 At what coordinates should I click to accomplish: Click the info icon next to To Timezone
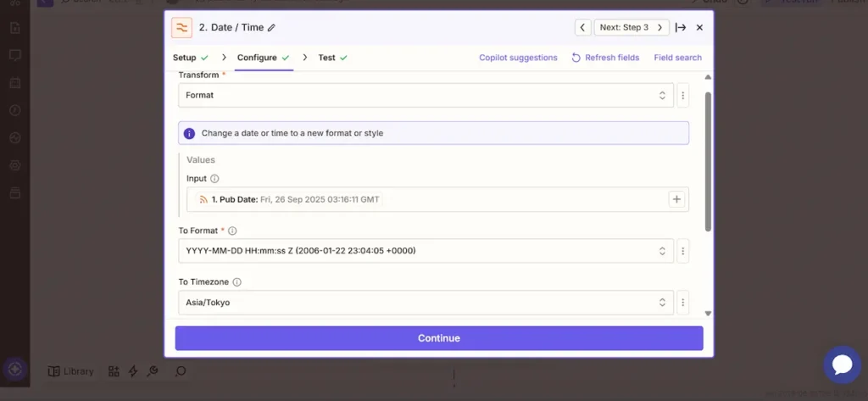pyautogui.click(x=237, y=282)
